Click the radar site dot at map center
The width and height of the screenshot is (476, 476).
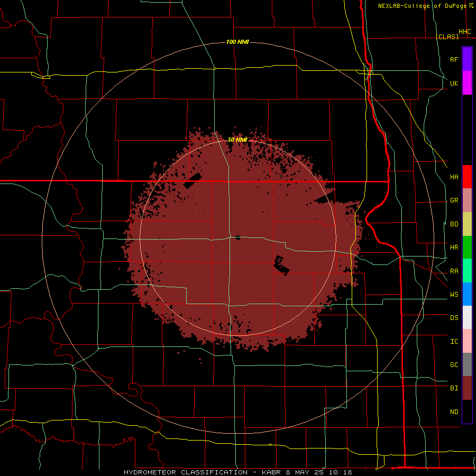click(237, 237)
